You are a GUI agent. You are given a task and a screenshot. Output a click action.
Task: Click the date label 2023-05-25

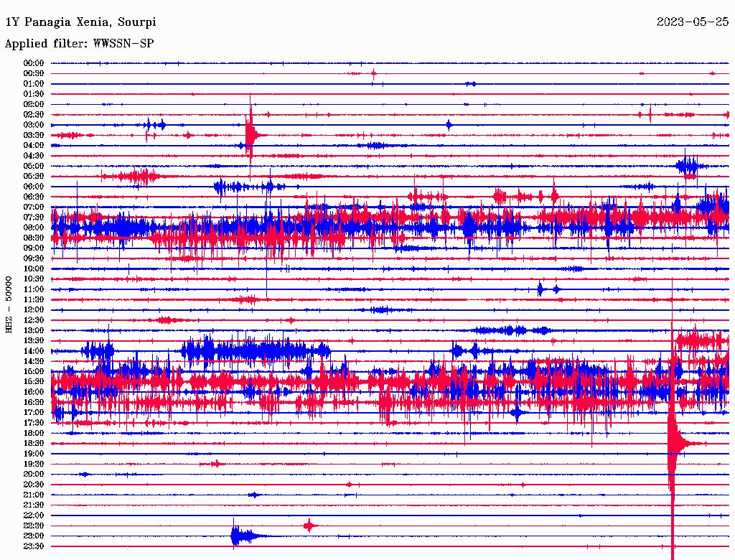coord(693,22)
